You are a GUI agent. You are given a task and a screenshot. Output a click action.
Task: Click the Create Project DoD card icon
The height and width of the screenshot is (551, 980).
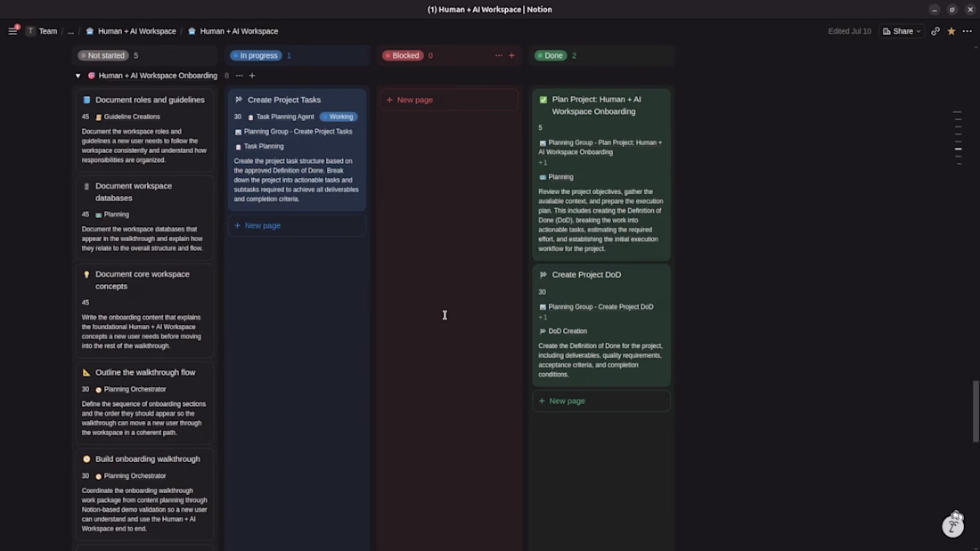[543, 275]
